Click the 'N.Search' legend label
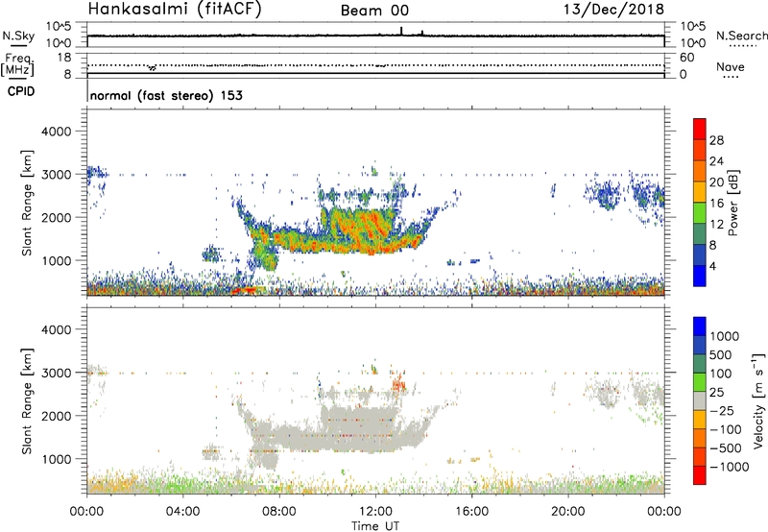The height and width of the screenshot is (532, 768). coord(741,36)
